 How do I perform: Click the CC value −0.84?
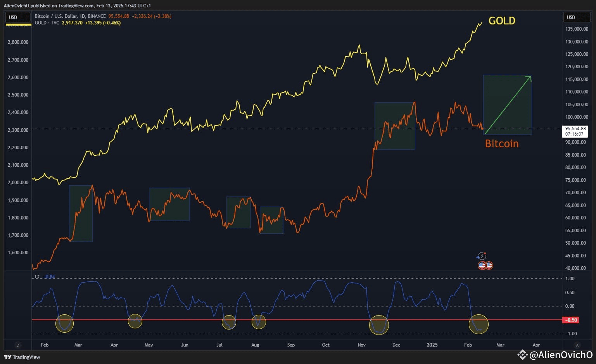(x=49, y=277)
